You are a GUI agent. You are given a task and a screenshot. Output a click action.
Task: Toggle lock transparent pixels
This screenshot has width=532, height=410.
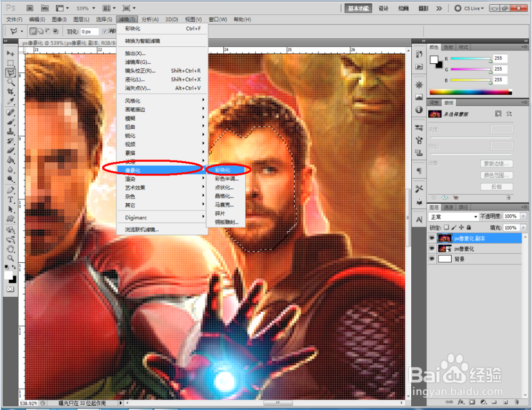446,228
